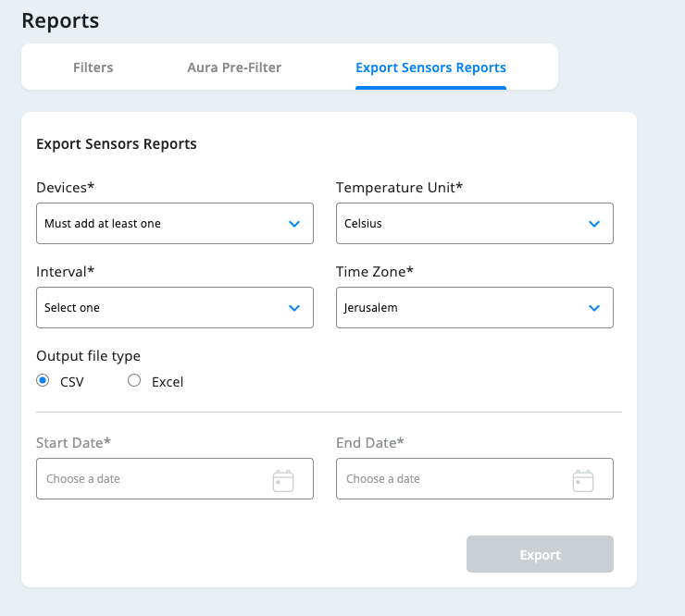Click the Interval dropdown chevron arrow

294,308
